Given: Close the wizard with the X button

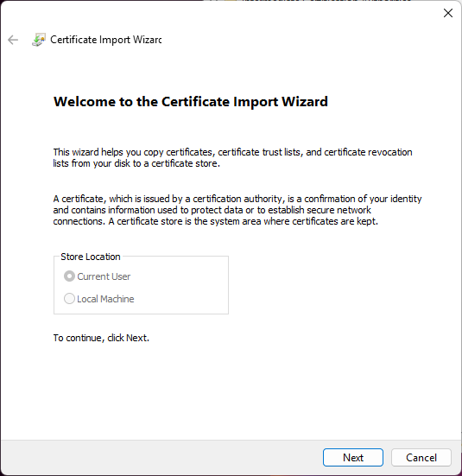Looking at the screenshot, I should [448, 13].
